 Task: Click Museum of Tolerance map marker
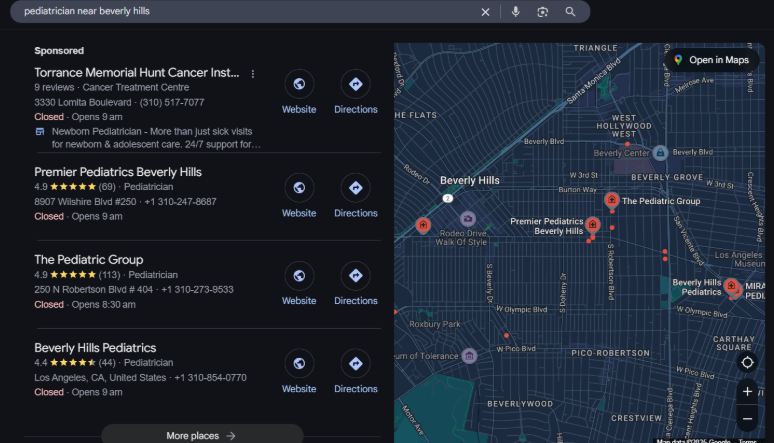pos(469,356)
